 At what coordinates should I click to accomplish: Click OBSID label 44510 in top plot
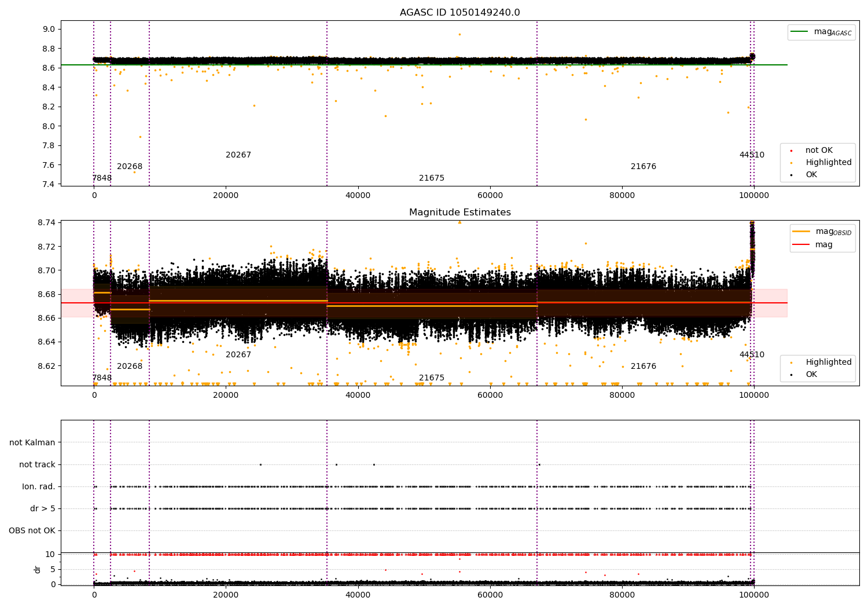(x=752, y=155)
